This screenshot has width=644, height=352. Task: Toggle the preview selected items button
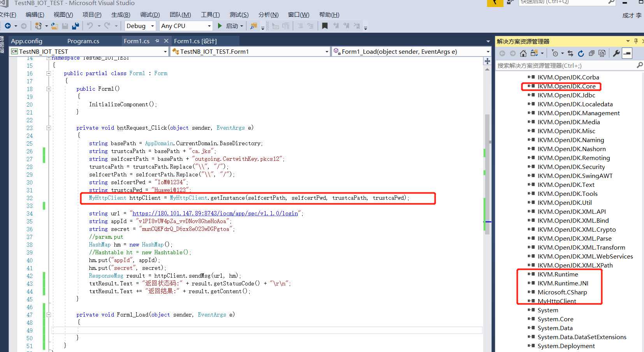(x=627, y=53)
